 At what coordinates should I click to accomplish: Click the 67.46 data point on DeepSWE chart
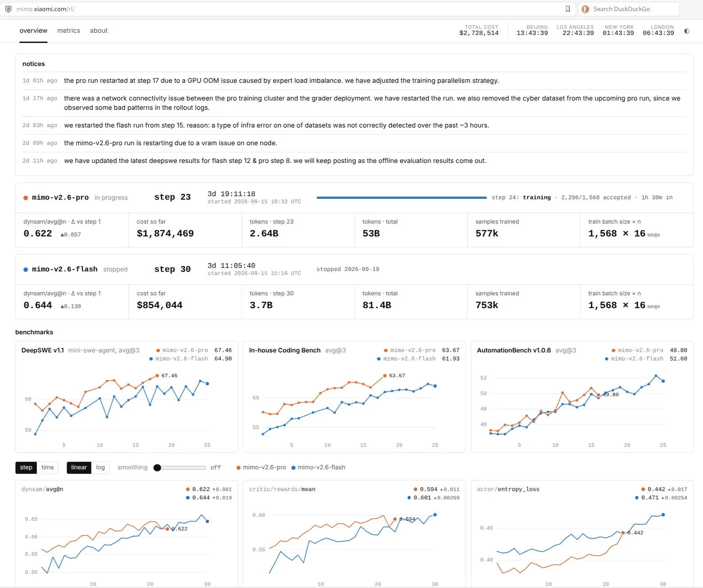click(157, 376)
